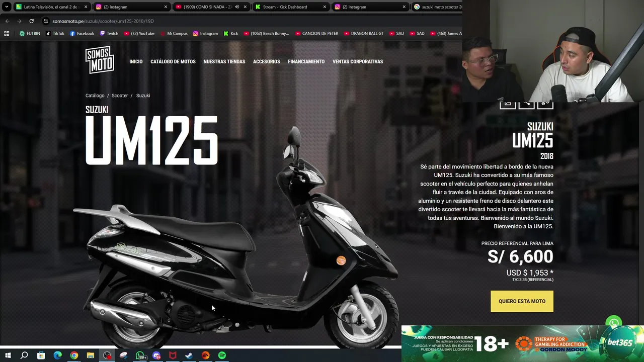Open the SAU bookmark
This screenshot has height=362, width=644.
coord(396,34)
